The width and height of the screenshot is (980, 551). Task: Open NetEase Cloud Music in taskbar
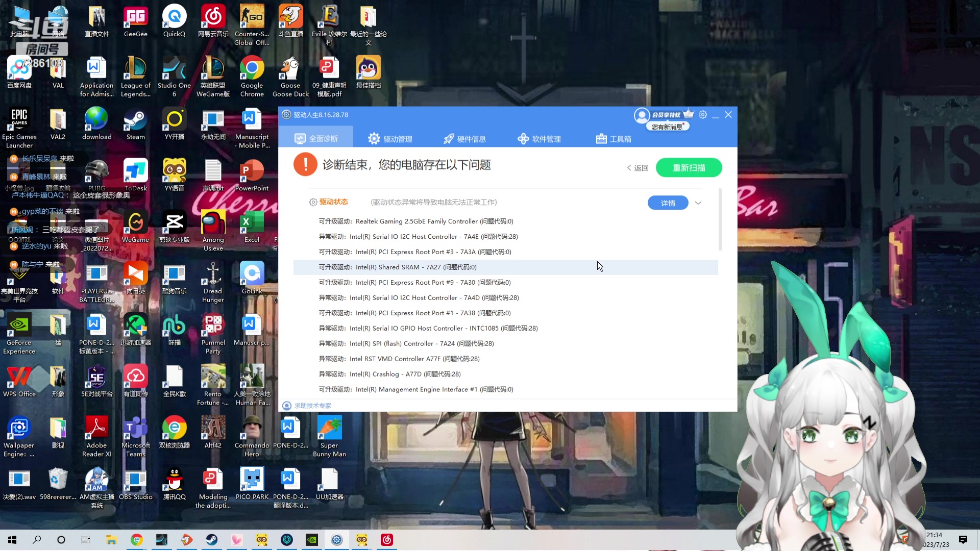[x=387, y=540]
